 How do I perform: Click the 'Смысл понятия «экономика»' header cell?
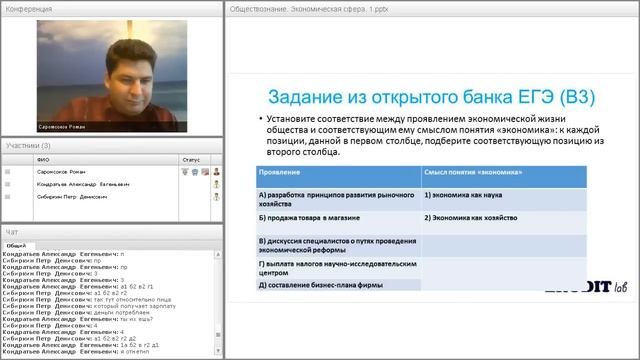pyautogui.click(x=504, y=177)
